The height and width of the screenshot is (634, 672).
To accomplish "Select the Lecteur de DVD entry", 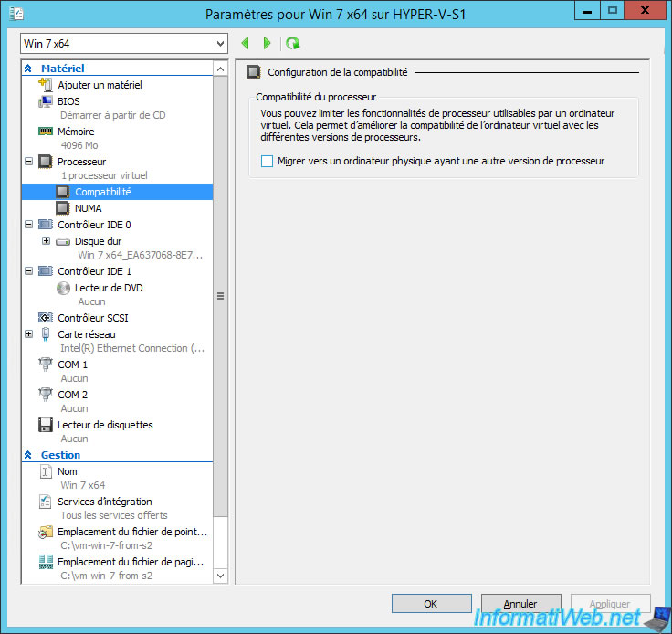I will (109, 288).
